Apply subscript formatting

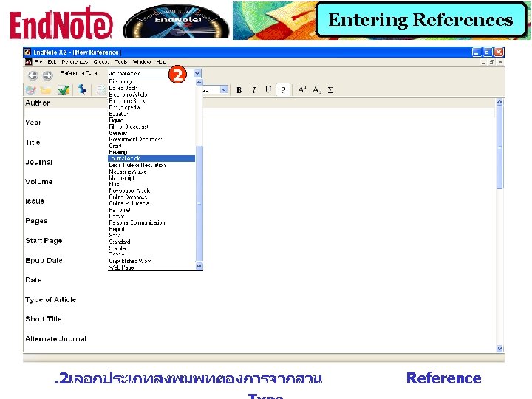tap(316, 90)
